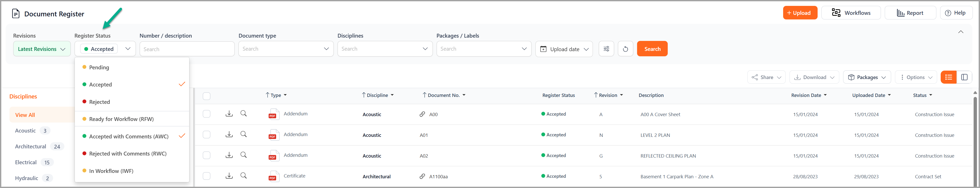The width and height of the screenshot is (980, 188).
Task: Open the PDF icon for A02 Addendum
Action: coord(273,156)
